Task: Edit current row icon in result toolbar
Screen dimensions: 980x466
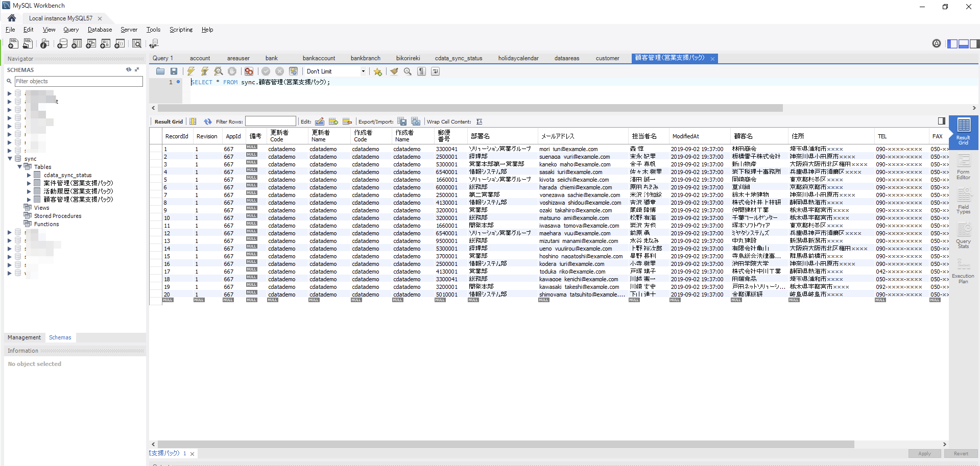Action: click(320, 121)
